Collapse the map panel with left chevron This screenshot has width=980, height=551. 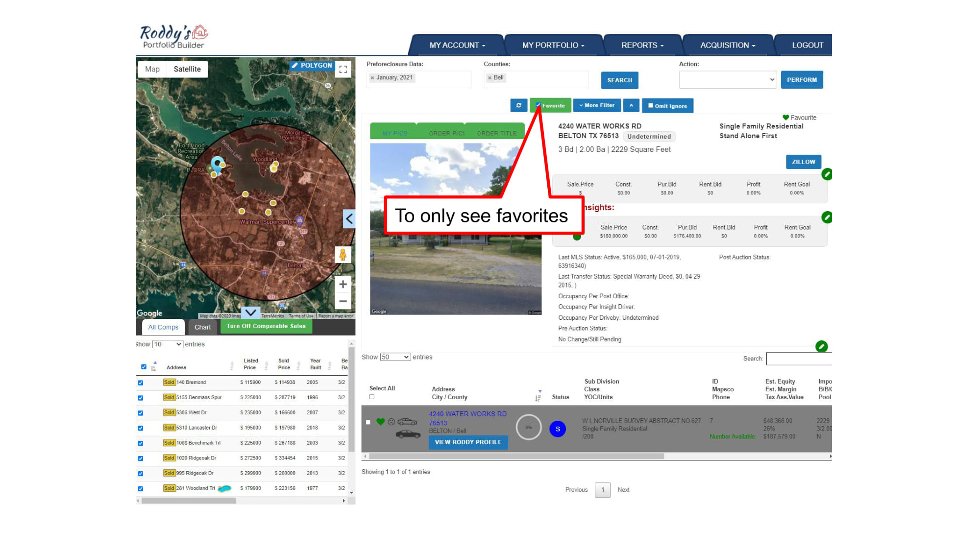tap(349, 219)
